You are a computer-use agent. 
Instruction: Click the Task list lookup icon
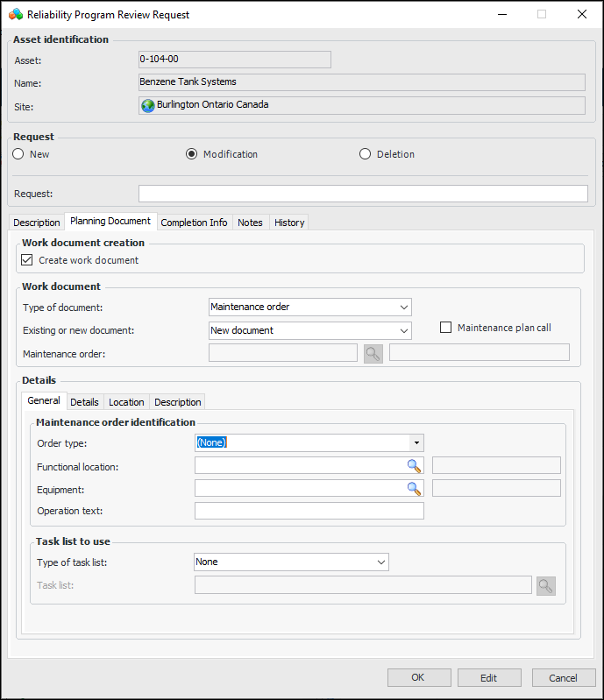(x=546, y=586)
